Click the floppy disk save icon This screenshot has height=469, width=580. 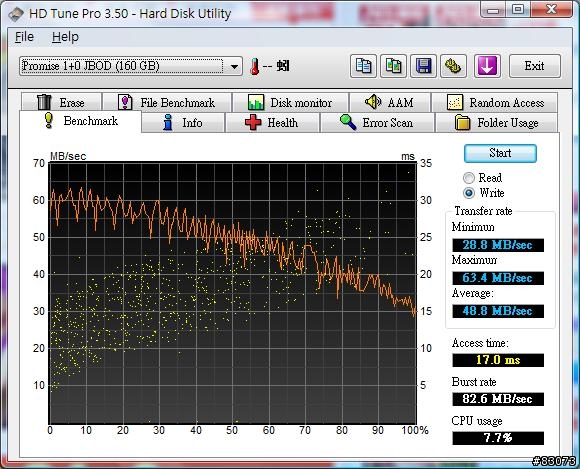[x=423, y=66]
